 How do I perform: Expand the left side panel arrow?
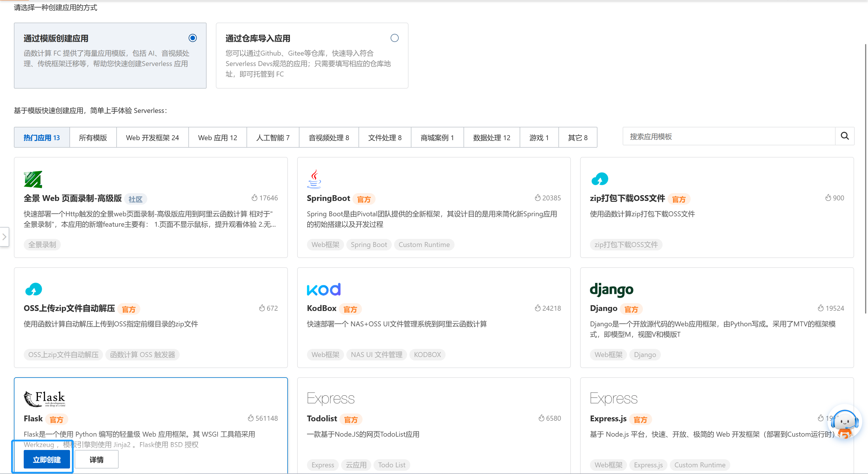coord(5,237)
